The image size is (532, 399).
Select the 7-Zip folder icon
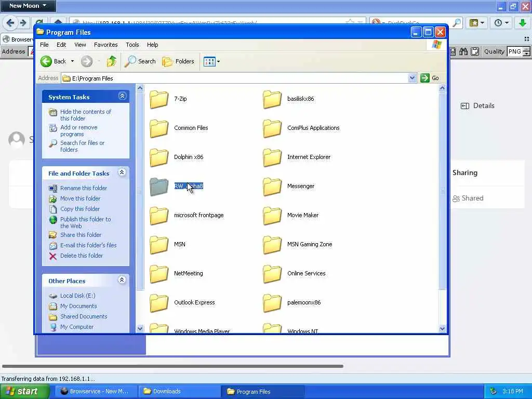(x=159, y=99)
